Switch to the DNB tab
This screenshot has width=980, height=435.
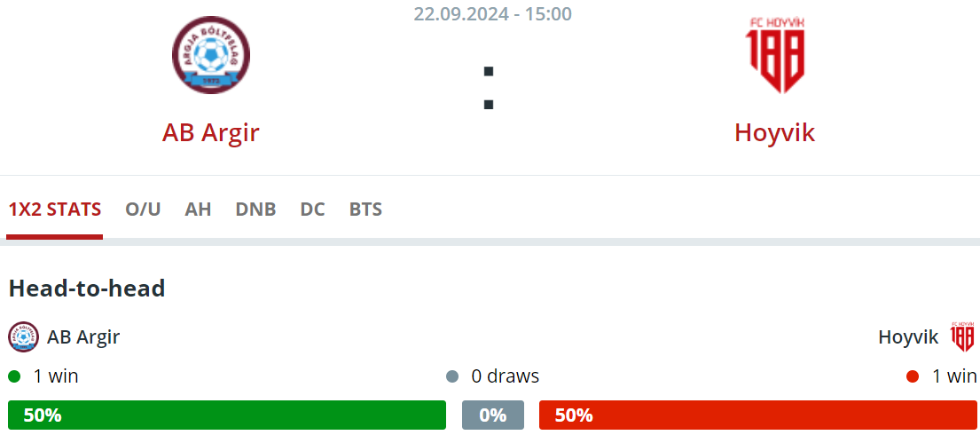pos(255,210)
